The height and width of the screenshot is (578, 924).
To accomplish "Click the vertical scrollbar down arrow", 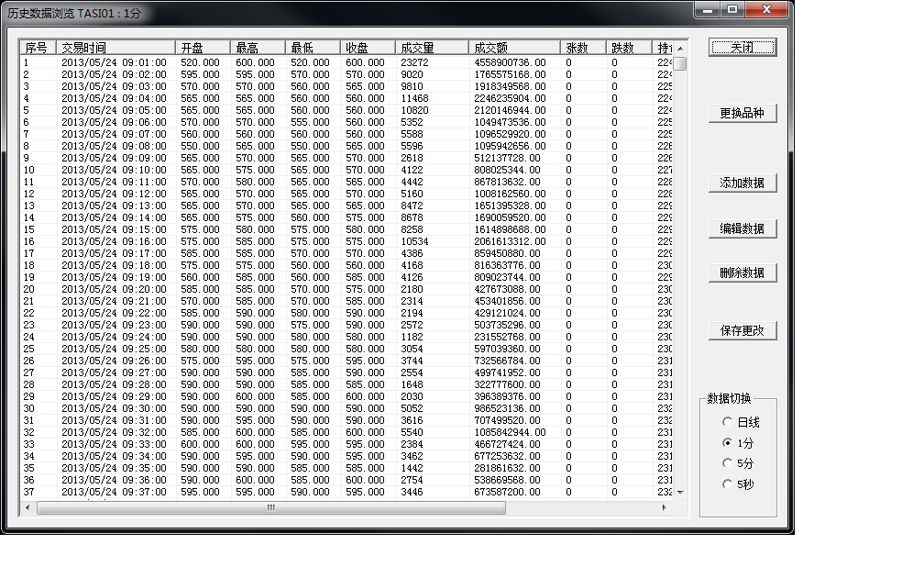I will click(680, 493).
